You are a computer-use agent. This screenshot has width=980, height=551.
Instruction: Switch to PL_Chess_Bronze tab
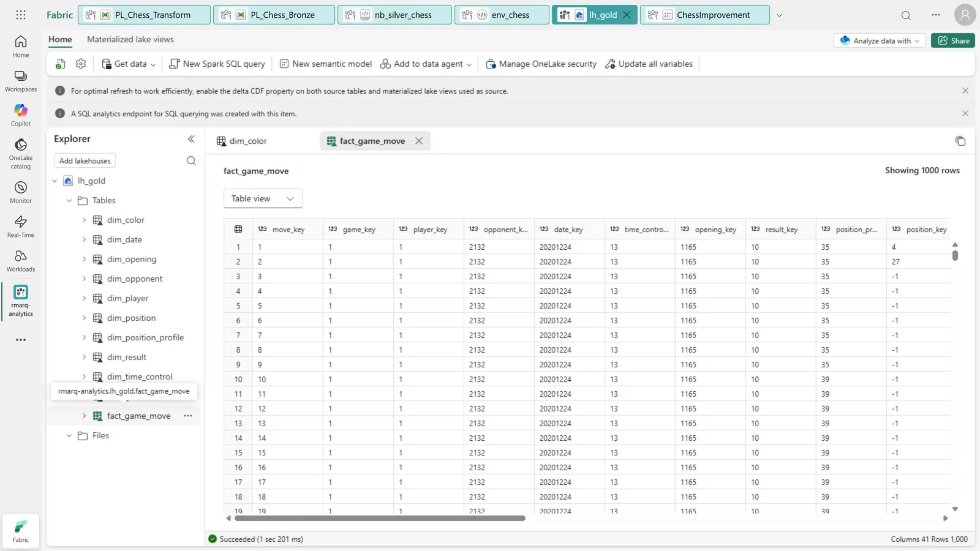coord(274,15)
